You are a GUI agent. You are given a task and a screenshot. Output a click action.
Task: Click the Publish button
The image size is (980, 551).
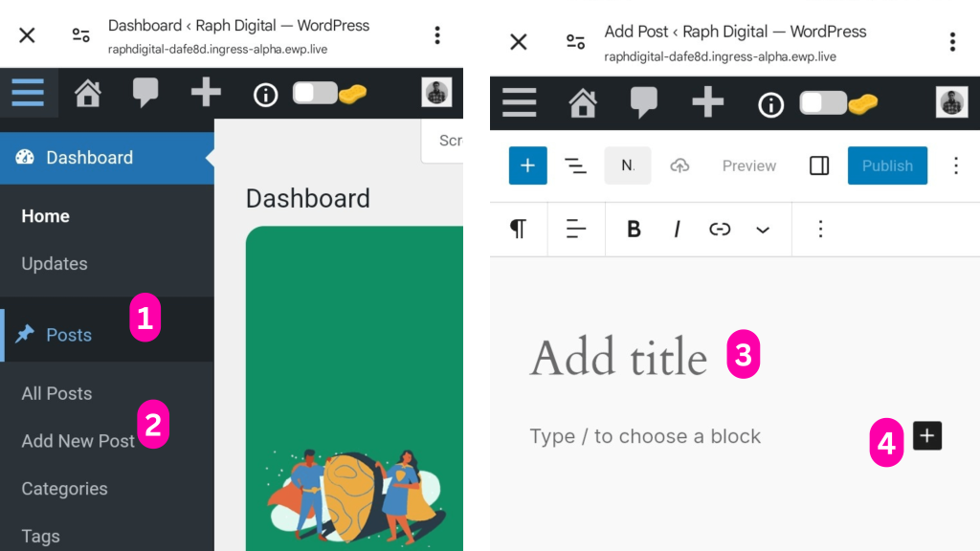point(887,165)
